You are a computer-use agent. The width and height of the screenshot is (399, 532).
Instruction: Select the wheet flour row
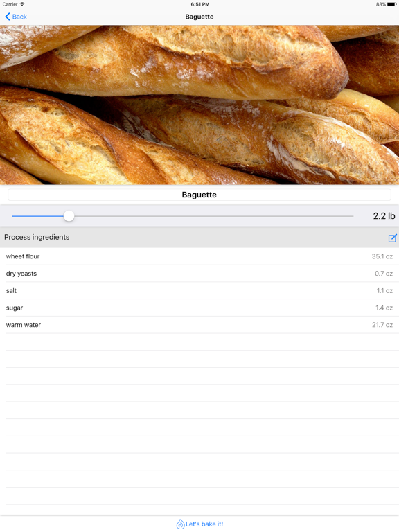[x=199, y=256]
